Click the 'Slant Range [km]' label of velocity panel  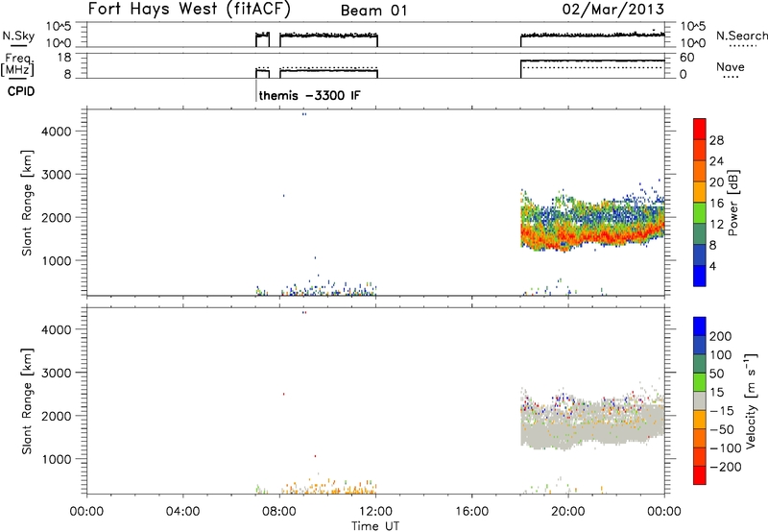point(27,401)
